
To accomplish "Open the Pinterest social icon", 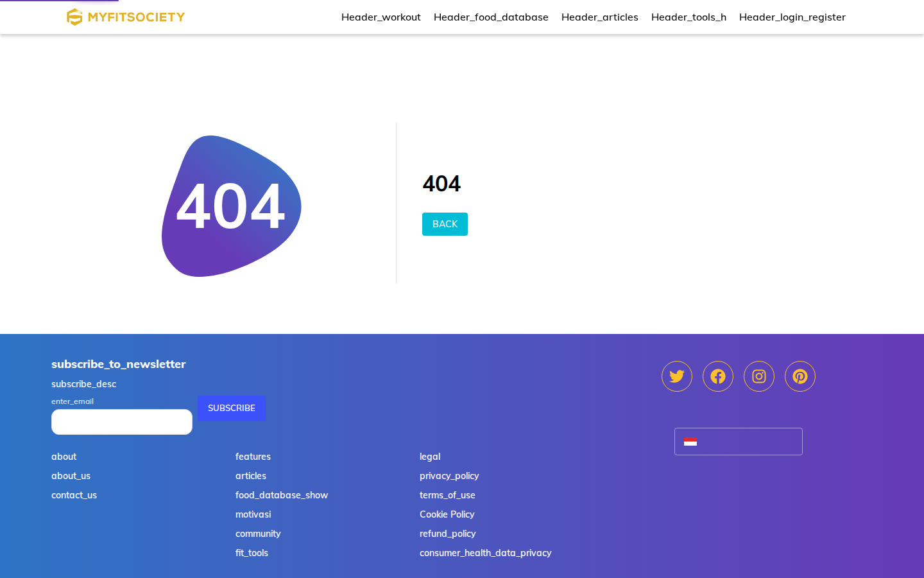I will point(800,376).
